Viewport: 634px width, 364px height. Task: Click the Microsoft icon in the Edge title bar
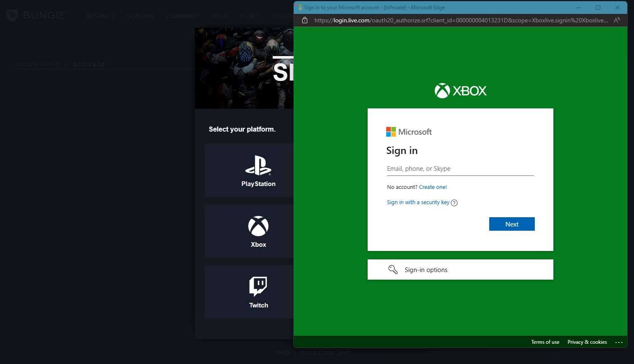[x=299, y=7]
